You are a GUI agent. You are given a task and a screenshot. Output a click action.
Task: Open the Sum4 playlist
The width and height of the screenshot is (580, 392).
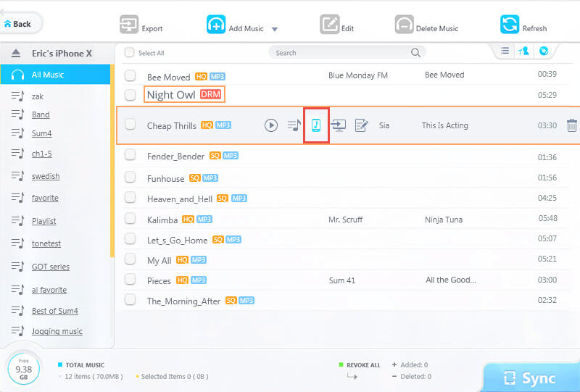click(41, 133)
